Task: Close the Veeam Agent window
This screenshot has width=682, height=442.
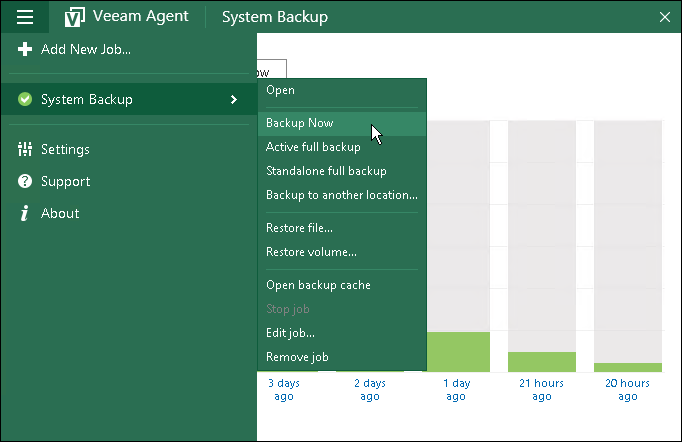Action: point(665,17)
